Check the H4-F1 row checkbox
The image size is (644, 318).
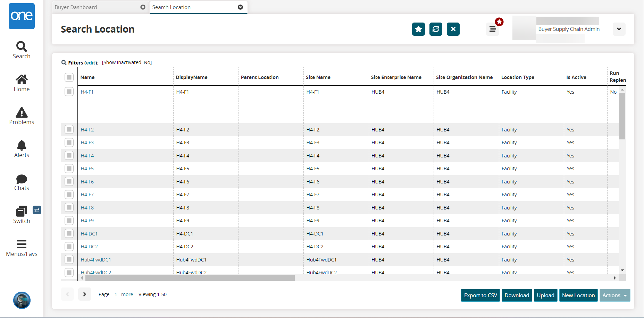(x=69, y=92)
